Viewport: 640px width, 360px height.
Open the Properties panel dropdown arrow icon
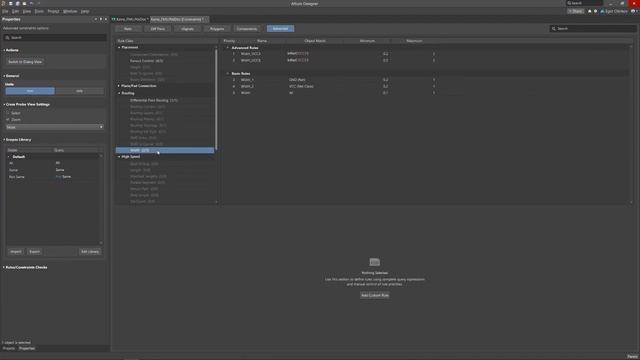(x=96, y=19)
